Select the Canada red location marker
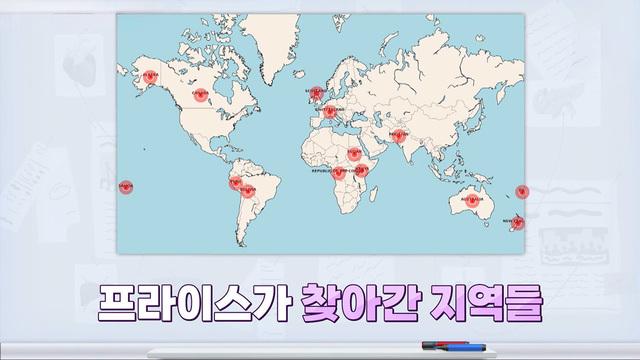This screenshot has height=360, width=640. (x=200, y=95)
